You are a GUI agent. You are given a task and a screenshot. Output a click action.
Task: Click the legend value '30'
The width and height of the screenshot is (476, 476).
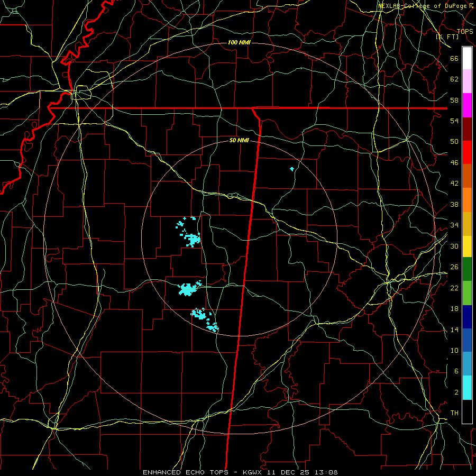[454, 246]
